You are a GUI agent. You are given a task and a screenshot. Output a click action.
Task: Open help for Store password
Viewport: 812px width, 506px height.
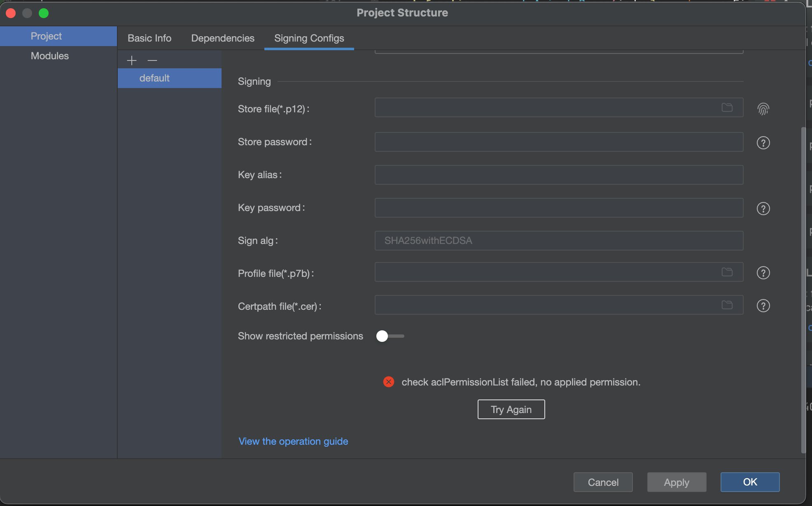[x=763, y=143]
